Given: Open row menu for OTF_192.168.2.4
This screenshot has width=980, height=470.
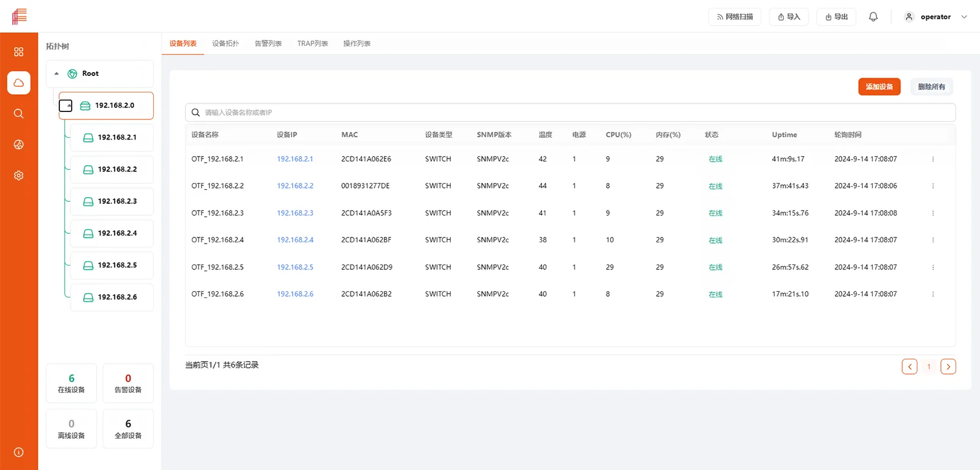Looking at the screenshot, I should (x=933, y=240).
